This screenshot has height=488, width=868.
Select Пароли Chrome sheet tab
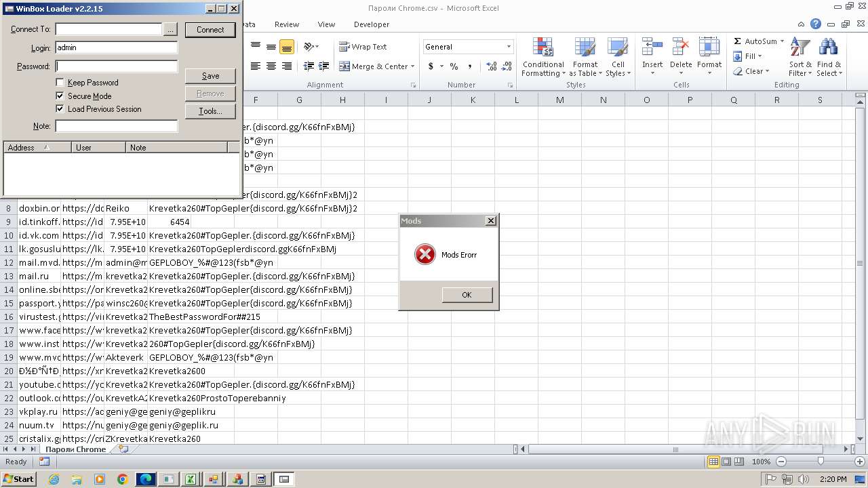76,449
